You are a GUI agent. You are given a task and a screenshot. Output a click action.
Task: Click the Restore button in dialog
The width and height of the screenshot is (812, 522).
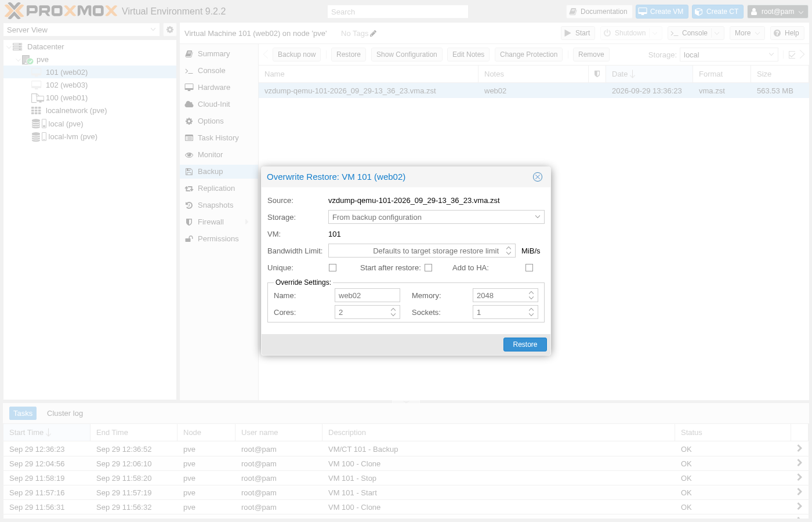[525, 345]
